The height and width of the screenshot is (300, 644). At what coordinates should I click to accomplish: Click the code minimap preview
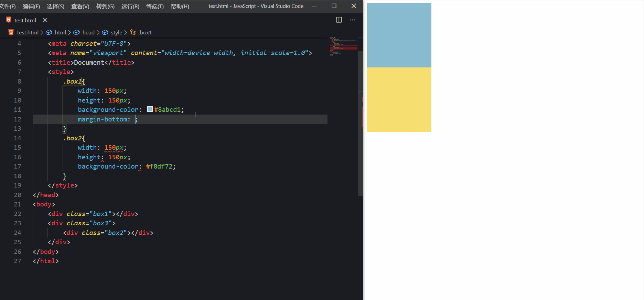[344, 46]
